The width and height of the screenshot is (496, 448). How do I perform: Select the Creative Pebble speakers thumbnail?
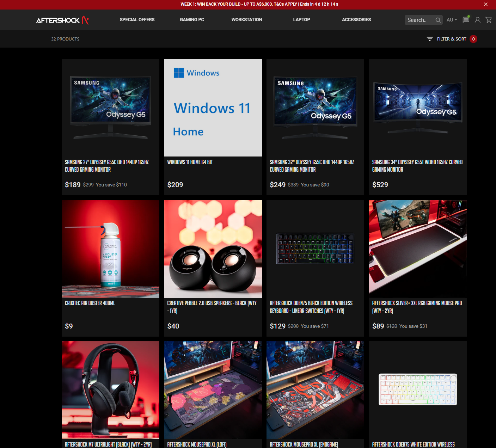pyautogui.click(x=213, y=249)
